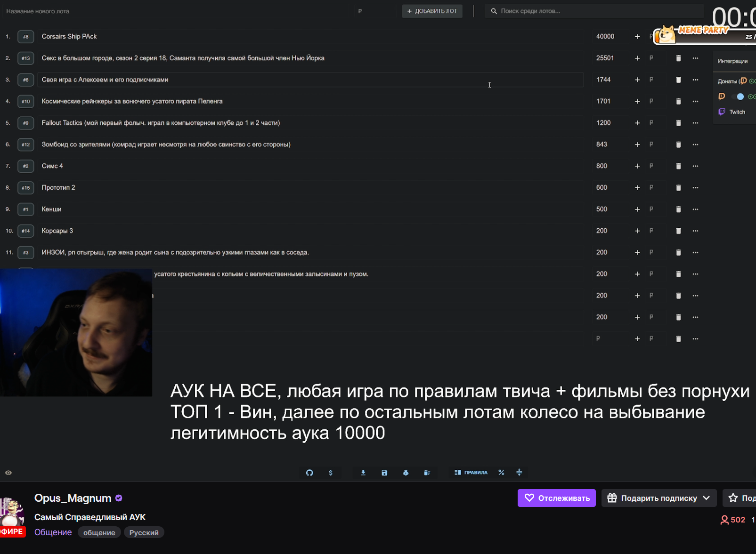Click the Opus_Magnum channel avatar

point(11,511)
